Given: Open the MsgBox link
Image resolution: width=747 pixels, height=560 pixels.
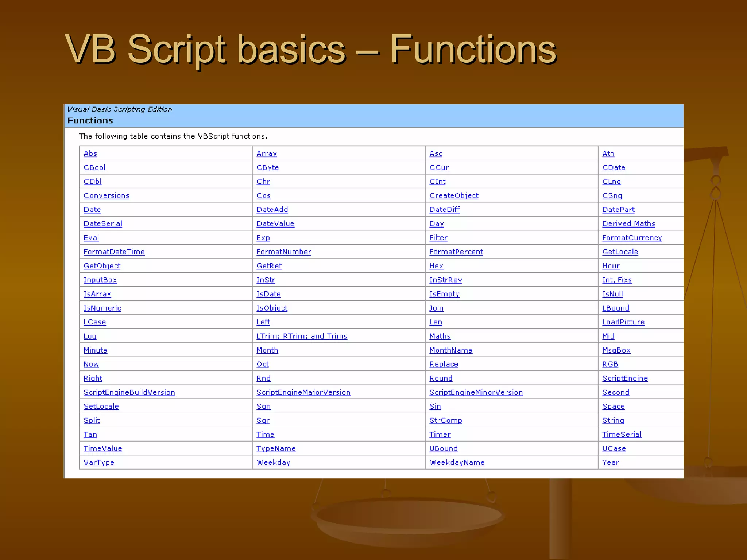Looking at the screenshot, I should pyautogui.click(x=616, y=350).
